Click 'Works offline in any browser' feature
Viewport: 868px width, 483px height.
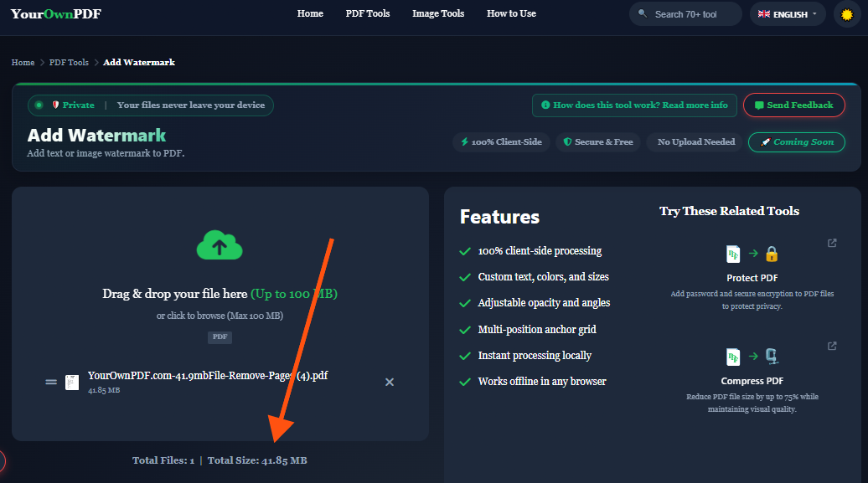point(542,382)
